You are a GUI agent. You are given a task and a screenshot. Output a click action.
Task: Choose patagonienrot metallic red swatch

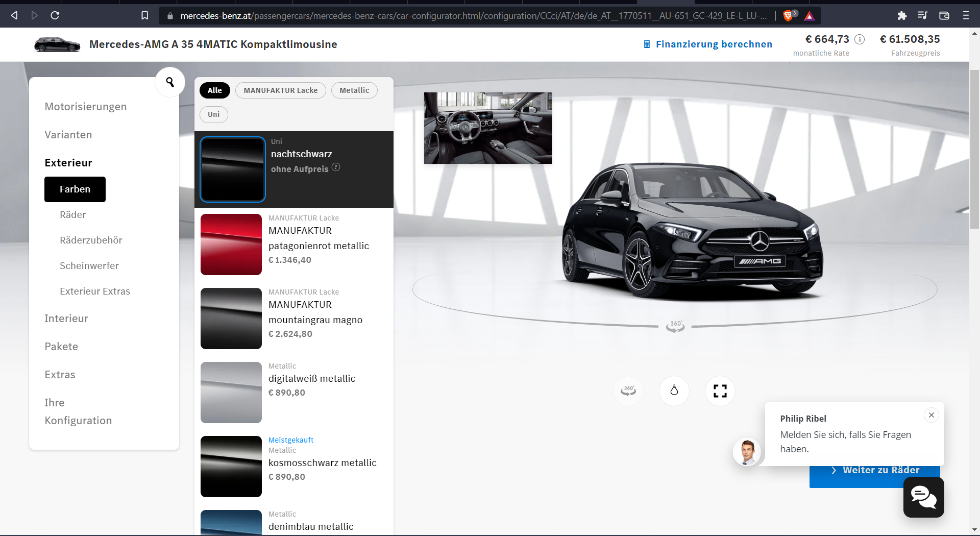pyautogui.click(x=231, y=245)
